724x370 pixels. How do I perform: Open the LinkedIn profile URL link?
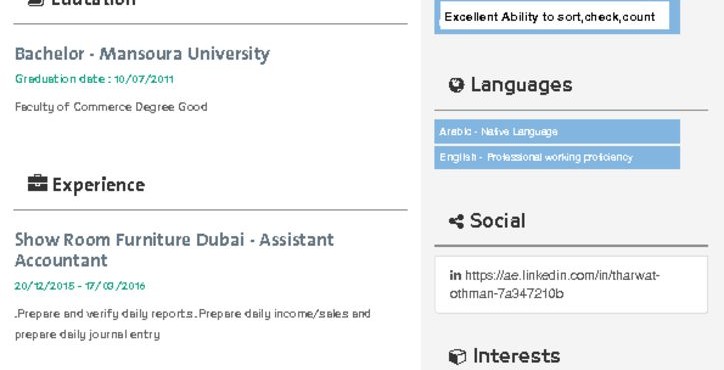tap(555, 285)
